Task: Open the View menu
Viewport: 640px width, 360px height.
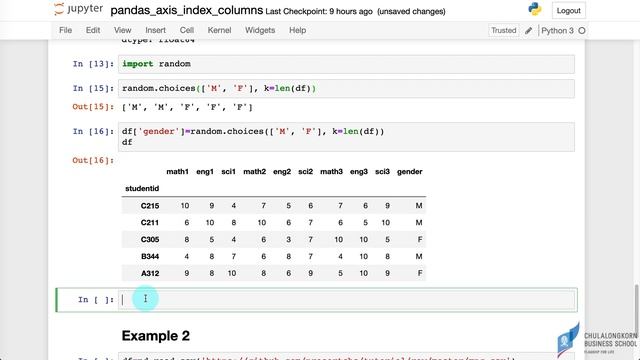Action: click(x=122, y=30)
